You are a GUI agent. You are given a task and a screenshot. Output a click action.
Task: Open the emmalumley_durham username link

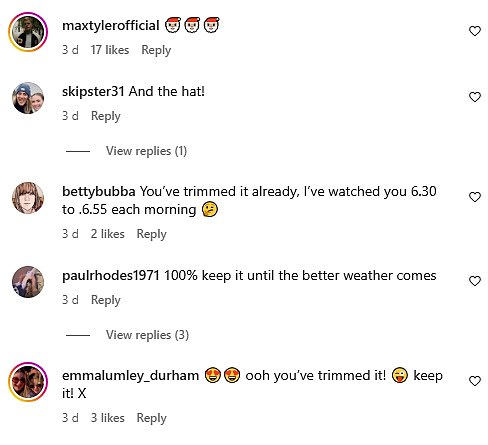point(130,376)
